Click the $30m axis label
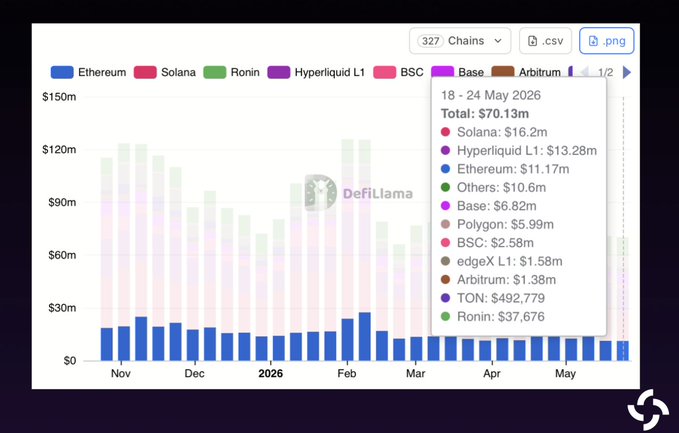Screen dimensions: 679x433 (x=62, y=308)
